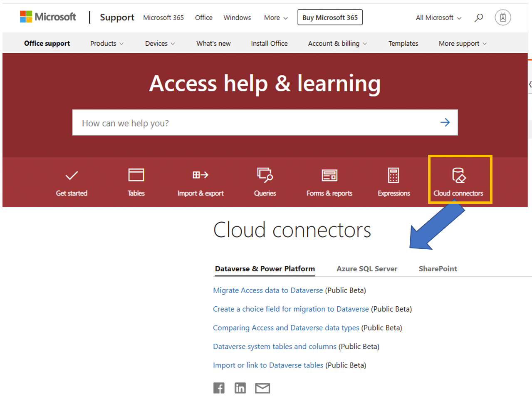532x407 pixels.
Task: Open the Microsoft 365 menu item
Action: point(163,17)
